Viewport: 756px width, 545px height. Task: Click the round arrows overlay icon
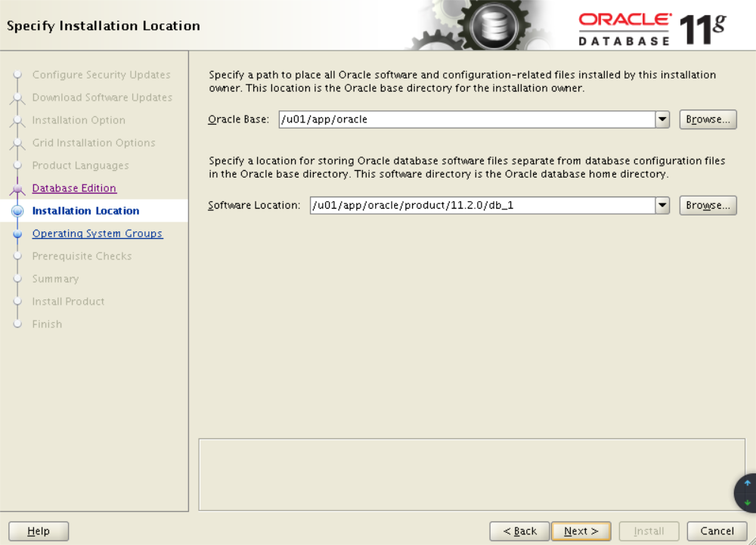click(x=745, y=493)
